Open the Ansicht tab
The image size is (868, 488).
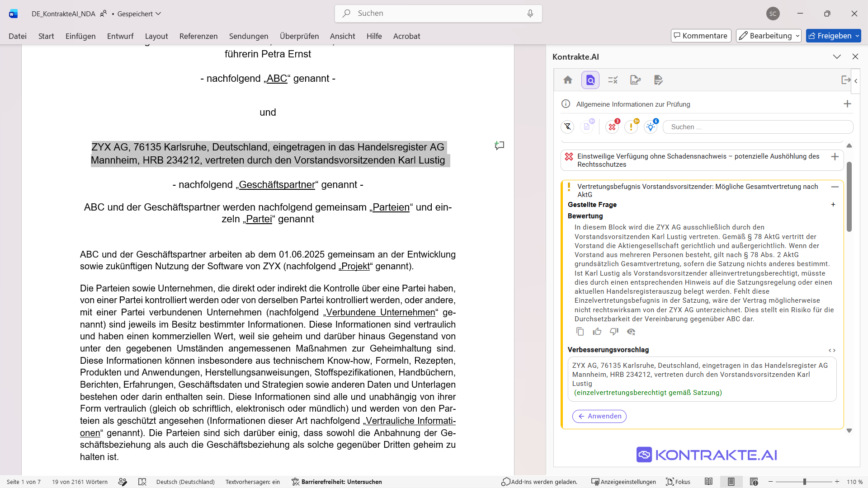[x=343, y=36]
